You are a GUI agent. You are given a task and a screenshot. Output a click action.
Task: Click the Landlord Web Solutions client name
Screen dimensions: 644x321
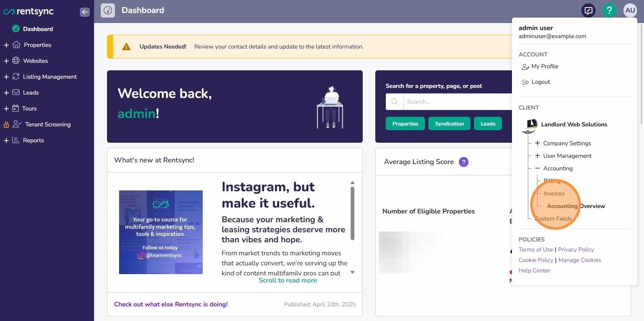[x=574, y=124]
